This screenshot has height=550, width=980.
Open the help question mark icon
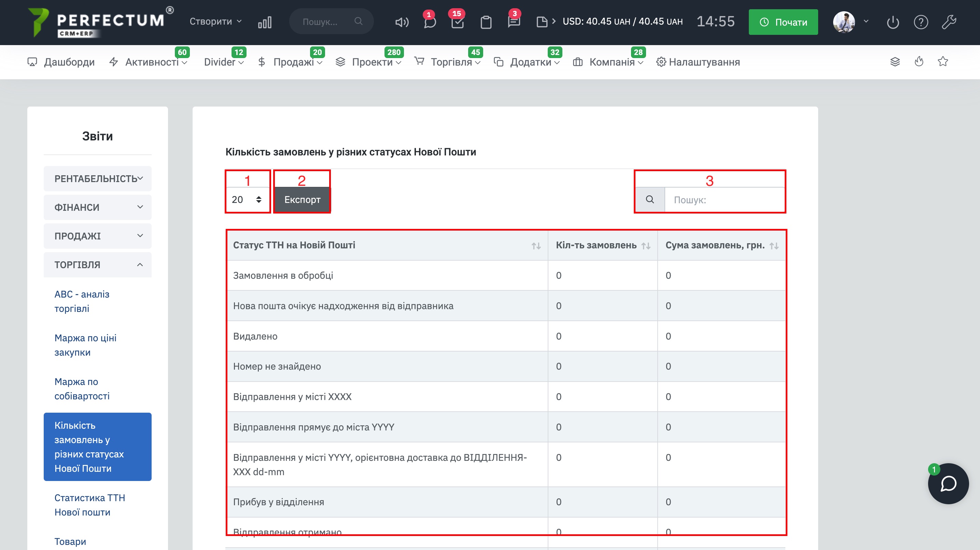tap(921, 22)
